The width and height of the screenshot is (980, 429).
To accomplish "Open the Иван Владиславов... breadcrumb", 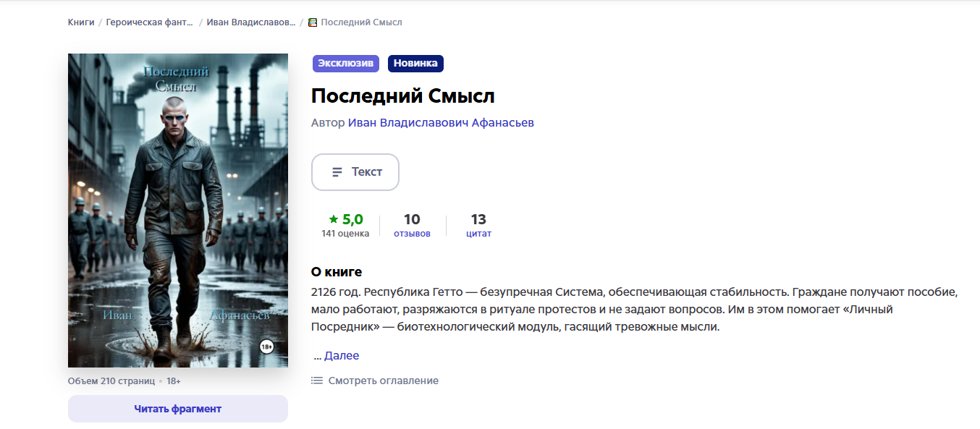I will (x=250, y=22).
